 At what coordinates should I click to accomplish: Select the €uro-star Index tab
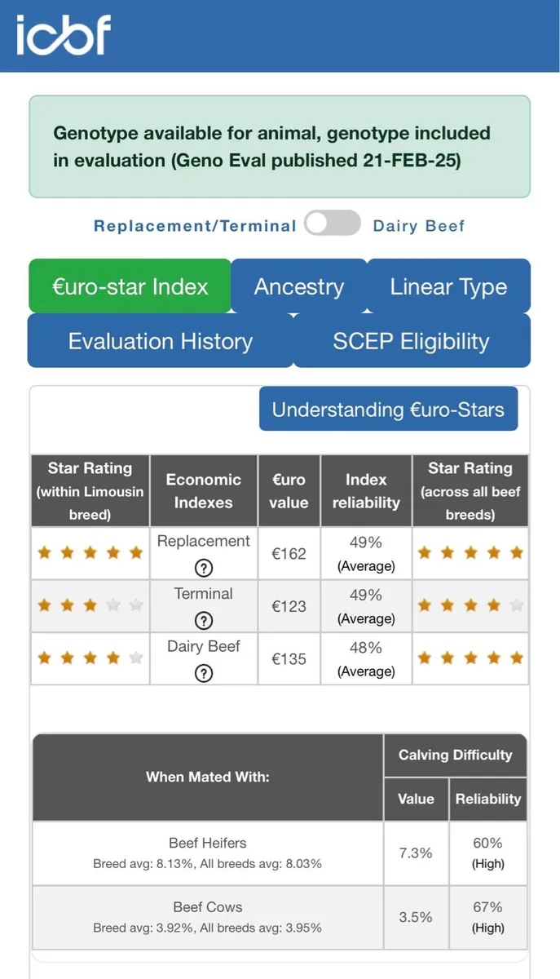(x=130, y=286)
